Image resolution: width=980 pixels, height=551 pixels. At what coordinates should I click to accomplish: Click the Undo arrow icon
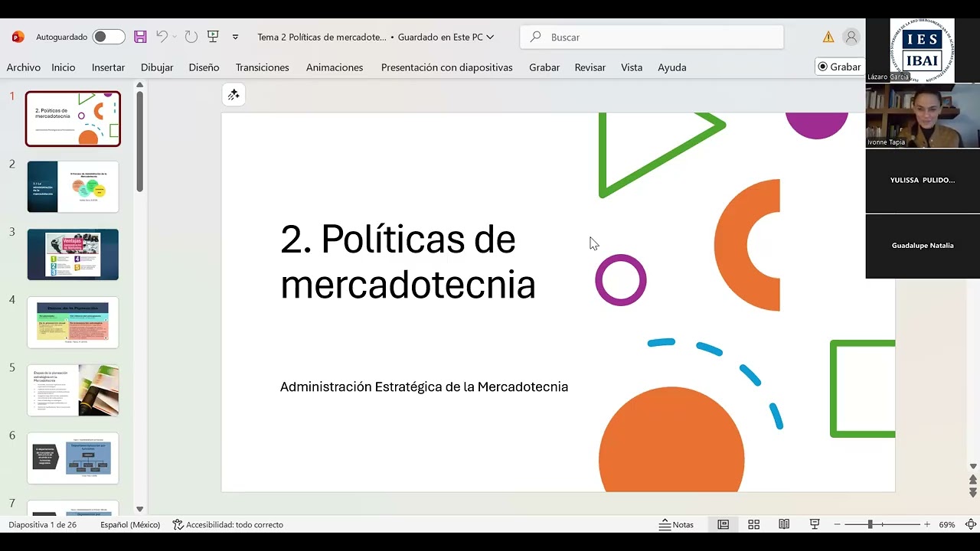click(162, 37)
